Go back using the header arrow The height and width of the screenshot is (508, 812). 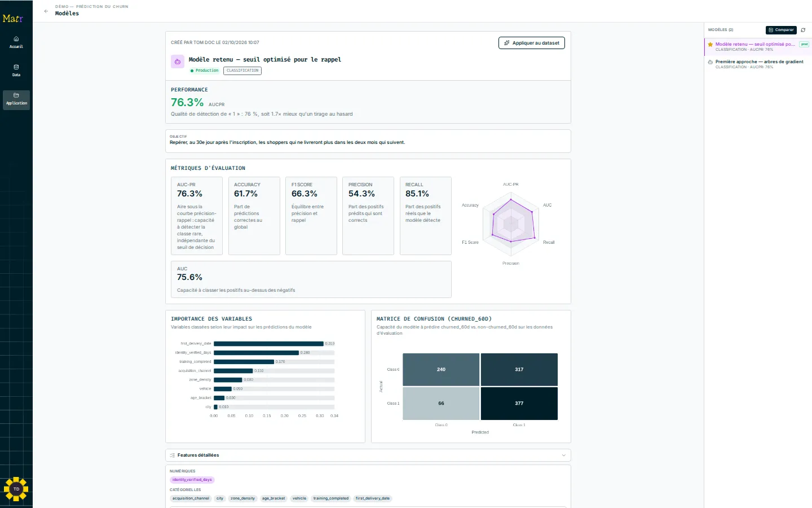click(46, 11)
